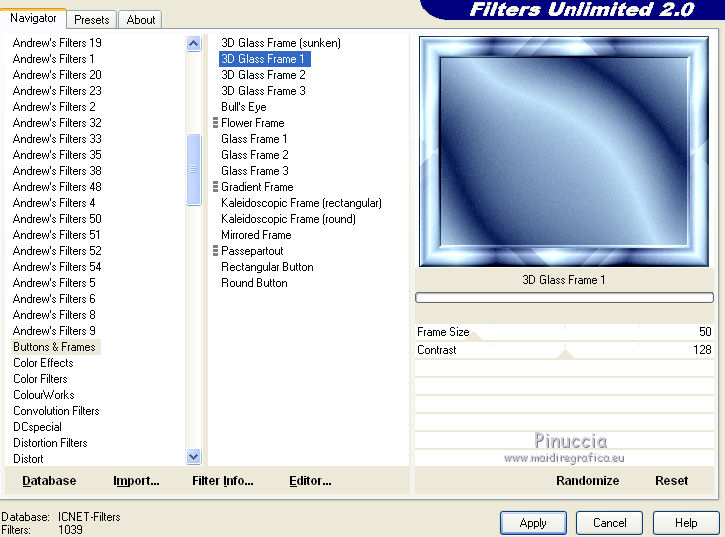Viewport: 725px width, 537px height.
Task: Select 3D Glass Frame 3 filter
Action: 263,91
